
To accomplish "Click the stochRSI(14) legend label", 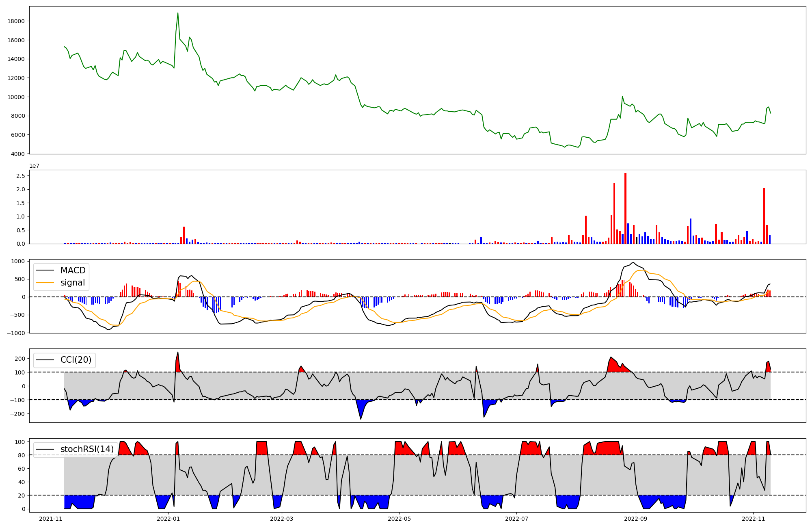I will 87,449.
